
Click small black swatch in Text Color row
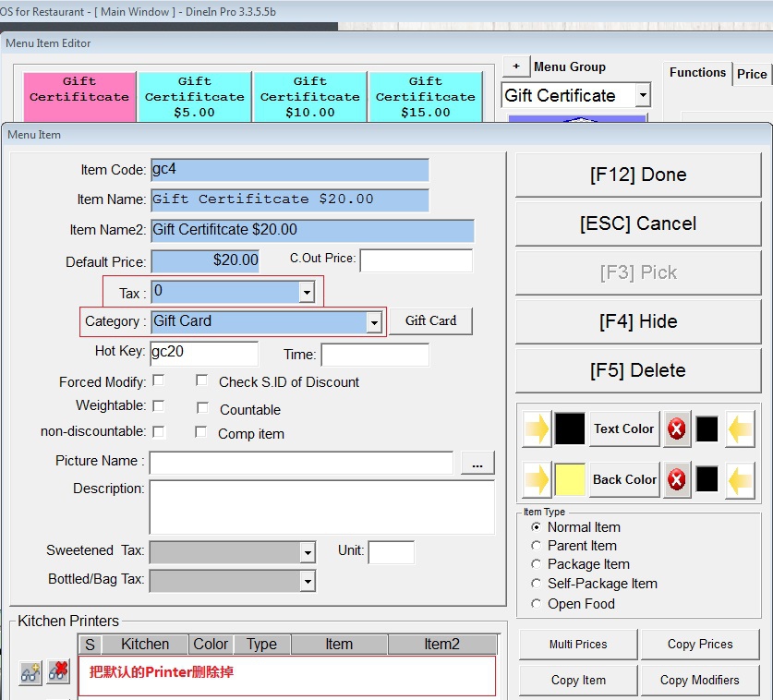click(707, 428)
